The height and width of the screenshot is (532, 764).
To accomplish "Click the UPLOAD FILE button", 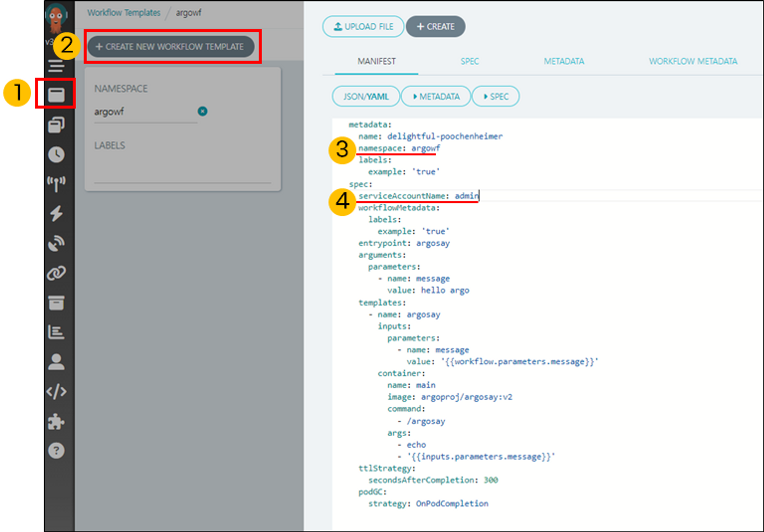I will (x=363, y=27).
